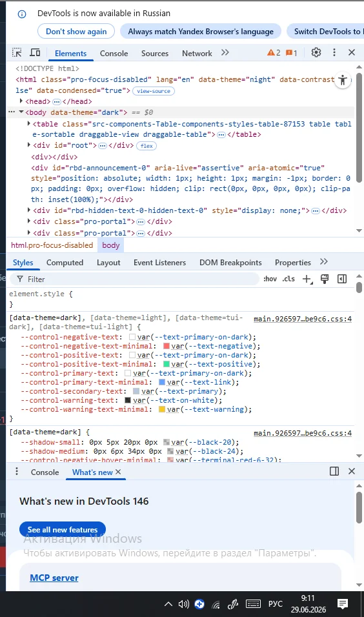This screenshot has width=364, height=617.
Task: Click the control-negative-text-minimal red color swatch
Action: pyautogui.click(x=166, y=347)
